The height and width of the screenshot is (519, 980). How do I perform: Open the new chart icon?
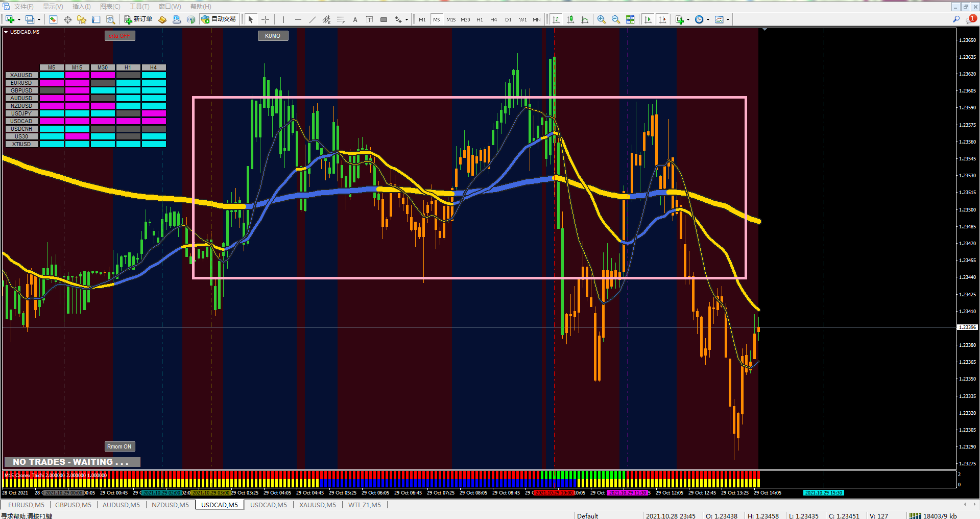click(10, 19)
